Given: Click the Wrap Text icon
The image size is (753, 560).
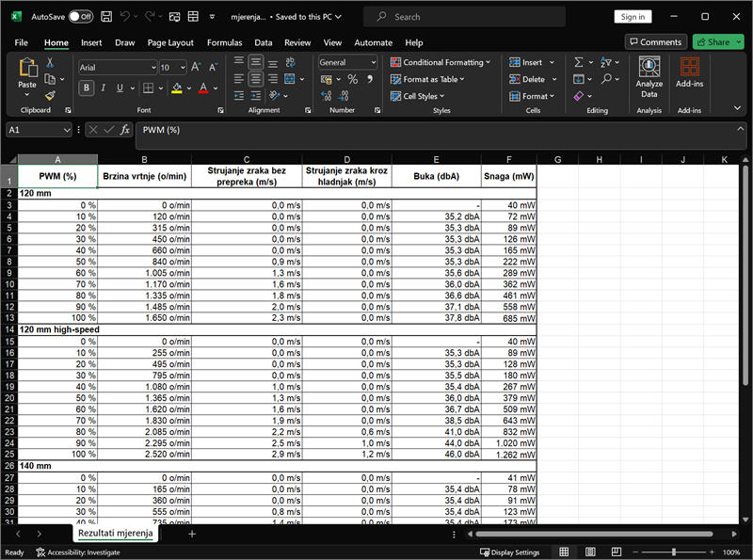Looking at the screenshot, I should pos(291,62).
